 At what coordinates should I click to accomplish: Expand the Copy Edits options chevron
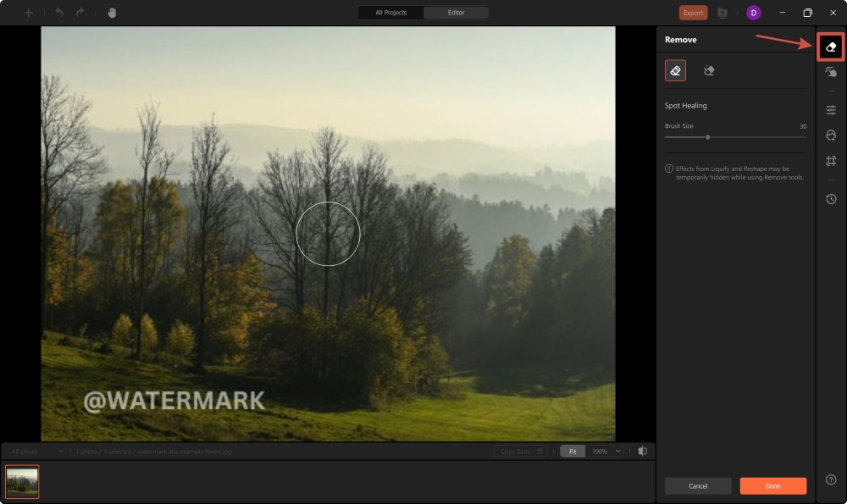[542, 451]
